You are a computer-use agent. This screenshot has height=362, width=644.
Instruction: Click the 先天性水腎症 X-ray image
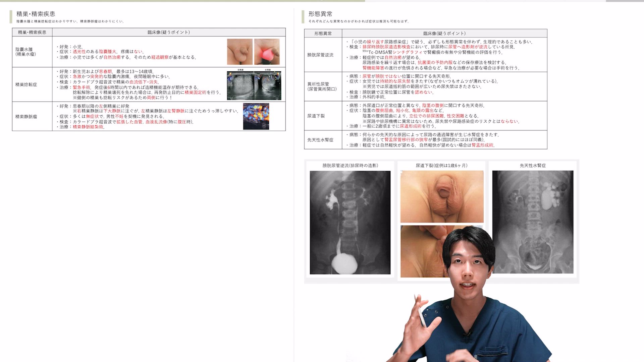tap(533, 222)
